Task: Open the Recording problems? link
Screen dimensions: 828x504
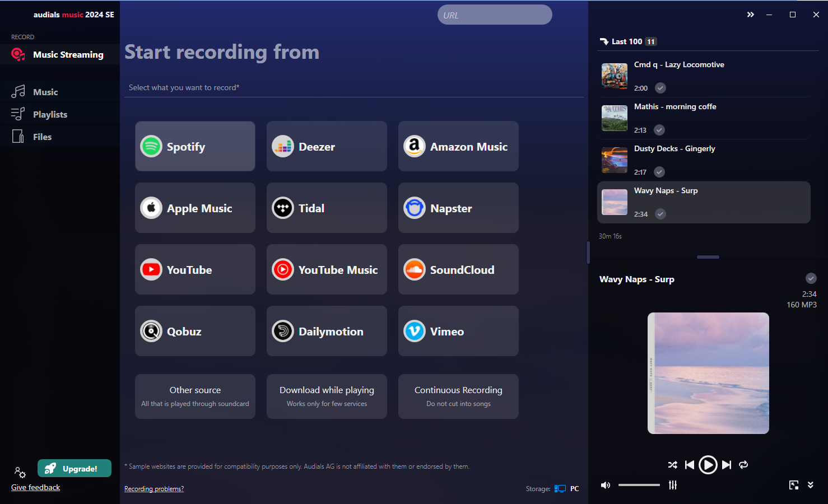Action: (x=154, y=489)
